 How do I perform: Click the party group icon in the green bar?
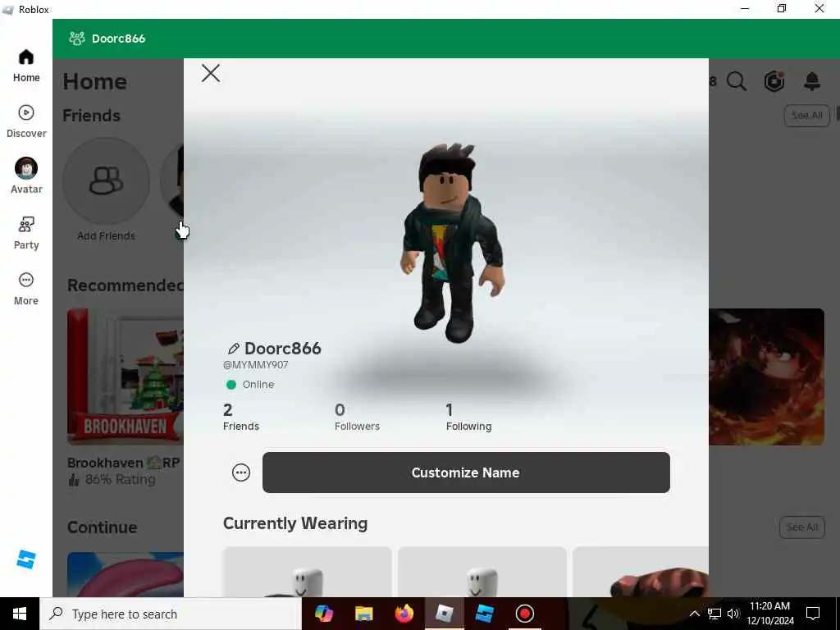pyautogui.click(x=76, y=38)
